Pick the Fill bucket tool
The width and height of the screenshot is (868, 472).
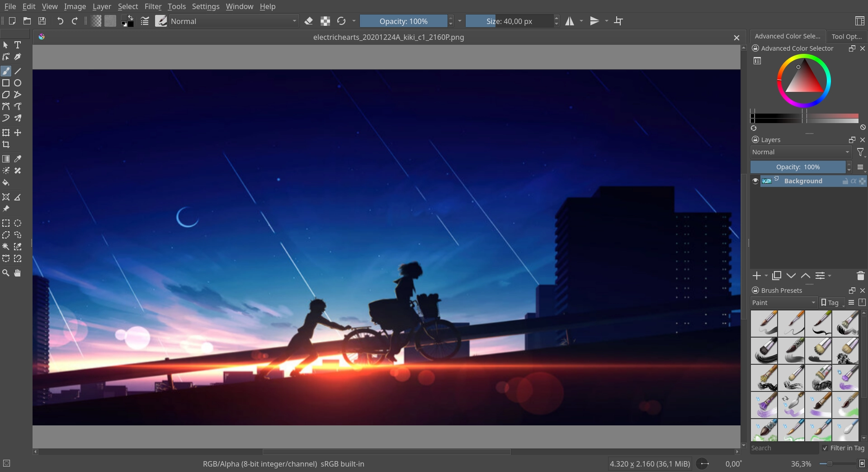coord(6,182)
